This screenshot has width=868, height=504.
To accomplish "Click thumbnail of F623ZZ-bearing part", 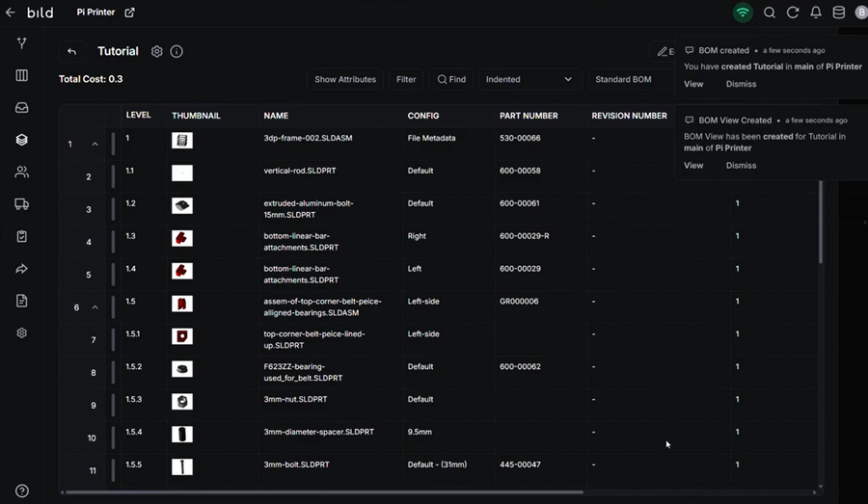I will [x=182, y=369].
